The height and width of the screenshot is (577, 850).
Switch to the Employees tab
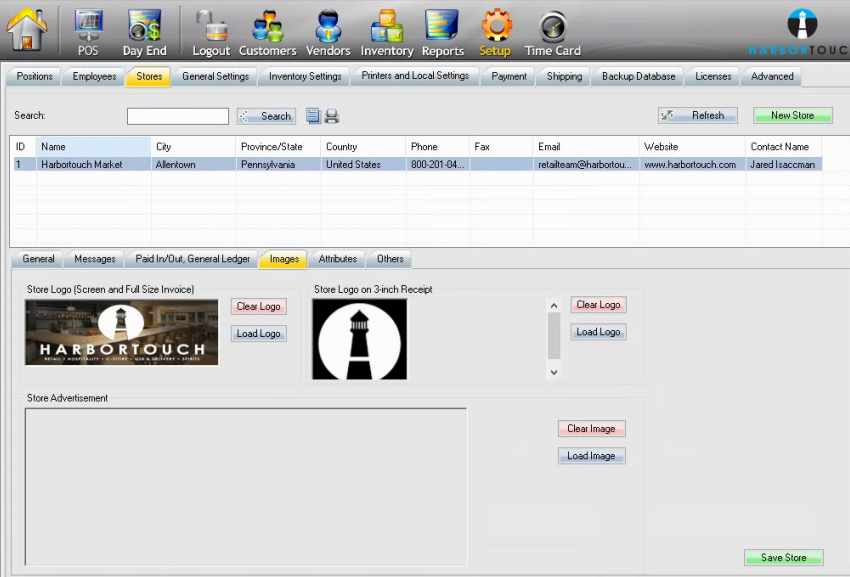pos(94,76)
